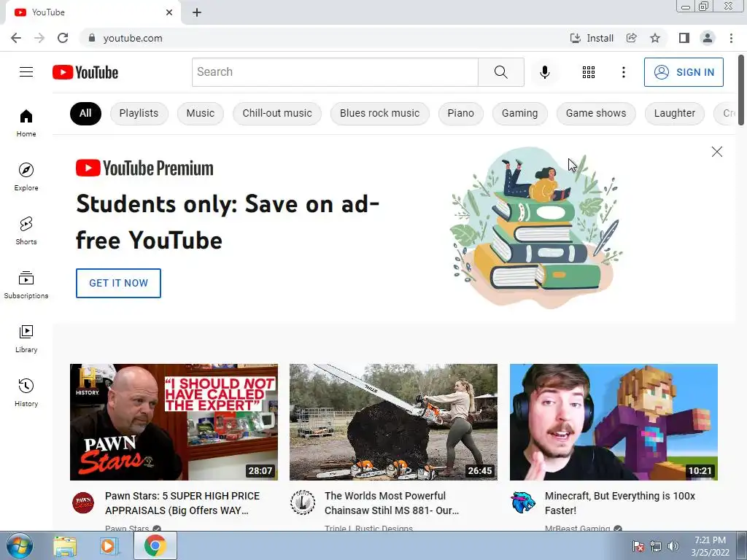Dismiss the YouTube Premium banner
Image resolution: width=747 pixels, height=560 pixels.
(716, 152)
